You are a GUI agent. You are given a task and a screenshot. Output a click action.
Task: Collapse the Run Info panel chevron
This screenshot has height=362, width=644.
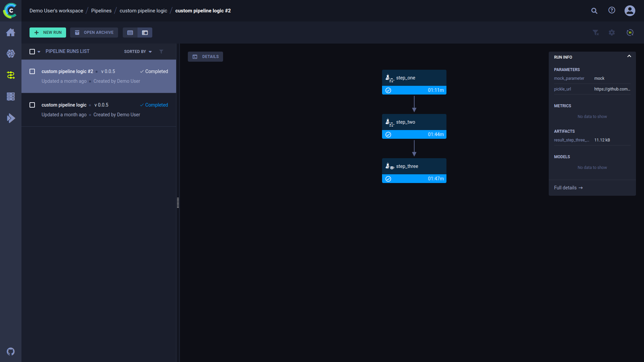click(629, 56)
